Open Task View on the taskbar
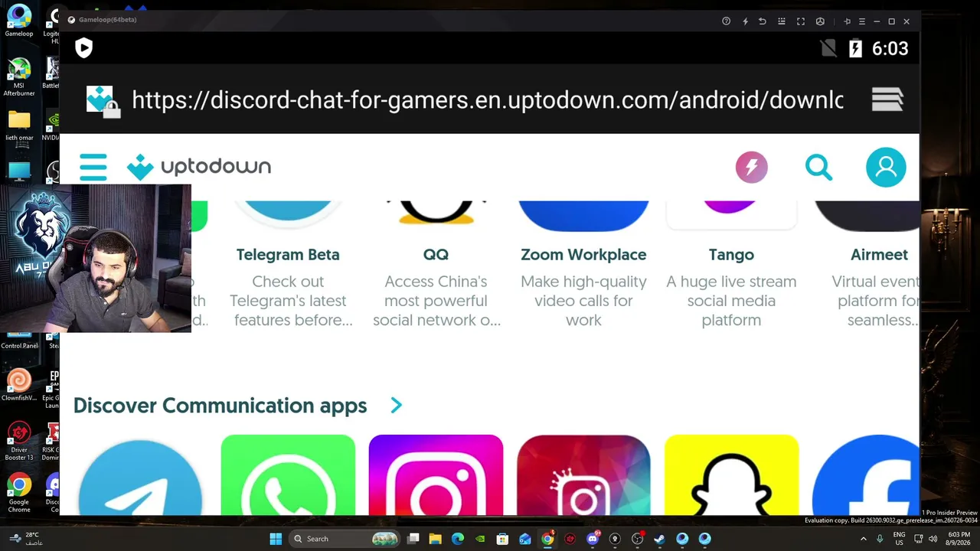Viewport: 980px width, 551px height. pos(413,539)
